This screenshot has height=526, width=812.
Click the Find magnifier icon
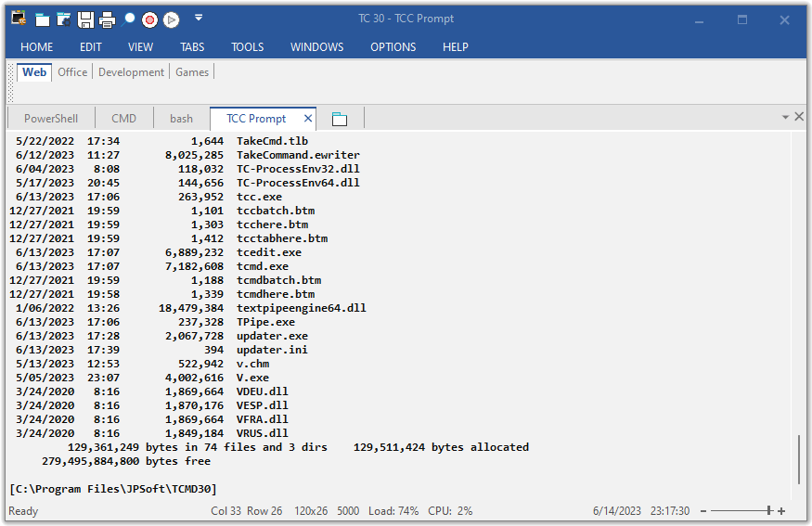128,19
